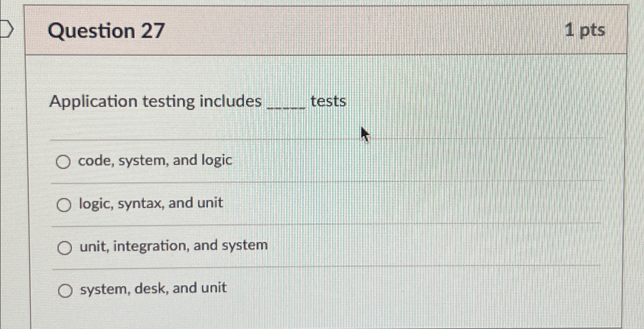
Task: Click the radio circle beside the first answer
Action: click(64, 162)
